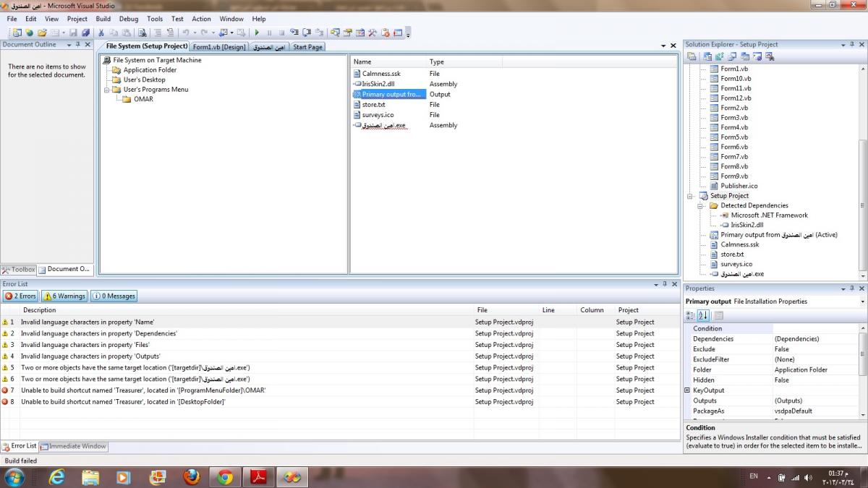Switch to the Form1.vb [Design] tab
The height and width of the screenshot is (488, 868).
219,47
